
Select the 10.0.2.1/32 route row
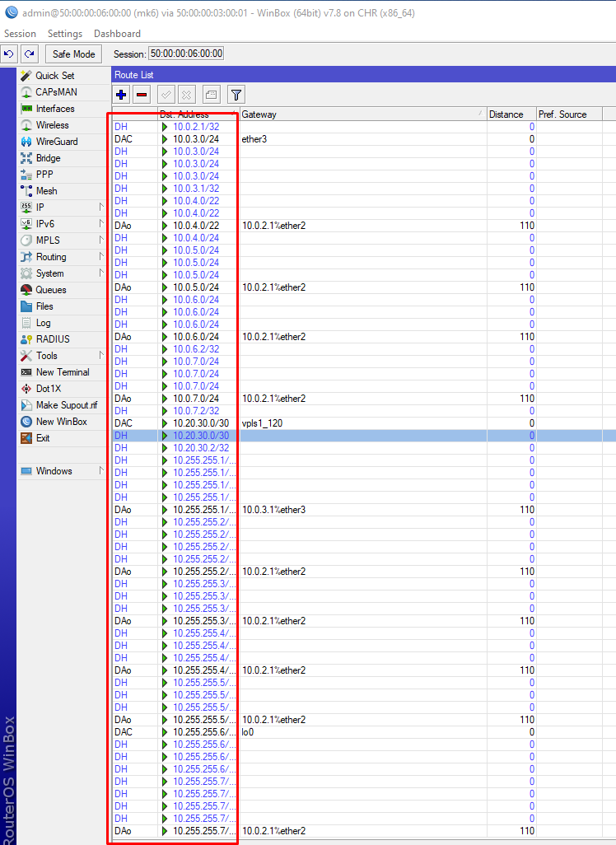point(364,127)
